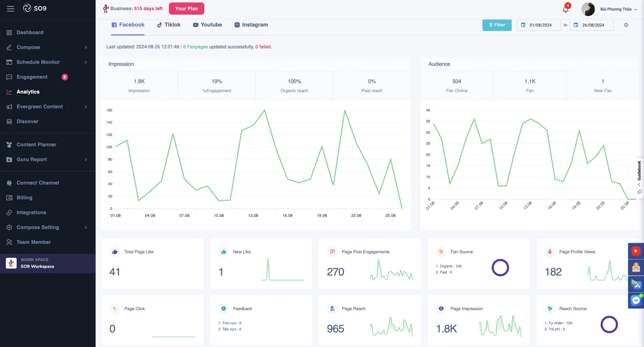Click the '515 days left' text
This screenshot has height=347, width=644.
149,9
